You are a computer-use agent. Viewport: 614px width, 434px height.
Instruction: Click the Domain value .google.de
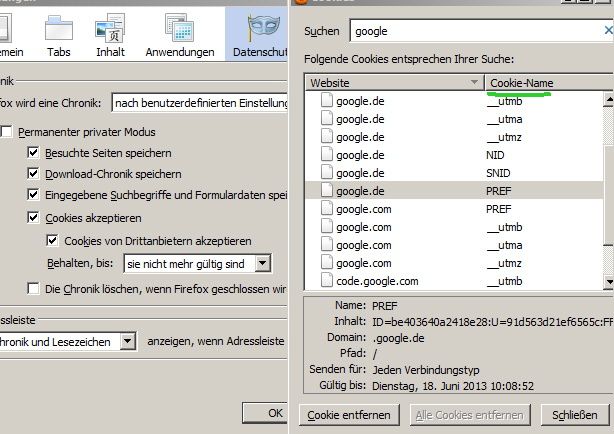coord(398,338)
